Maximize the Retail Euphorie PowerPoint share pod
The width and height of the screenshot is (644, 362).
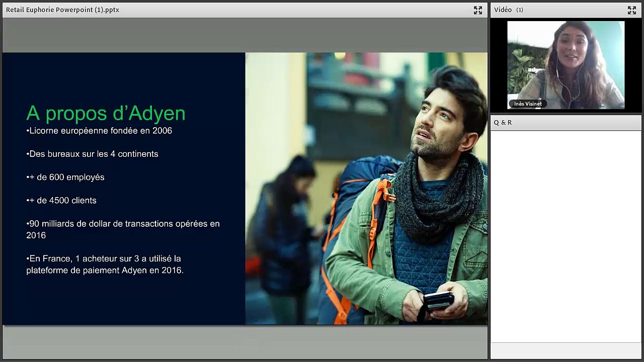pyautogui.click(x=478, y=10)
